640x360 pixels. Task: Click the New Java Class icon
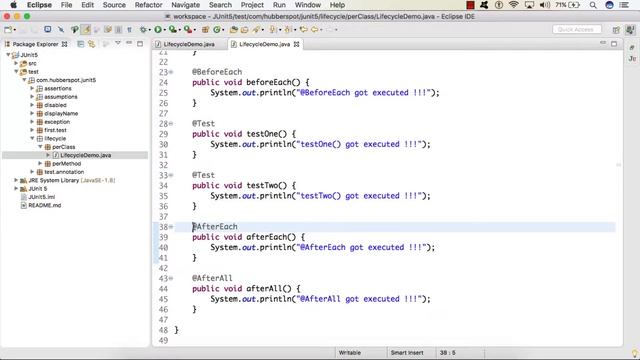coord(217,29)
